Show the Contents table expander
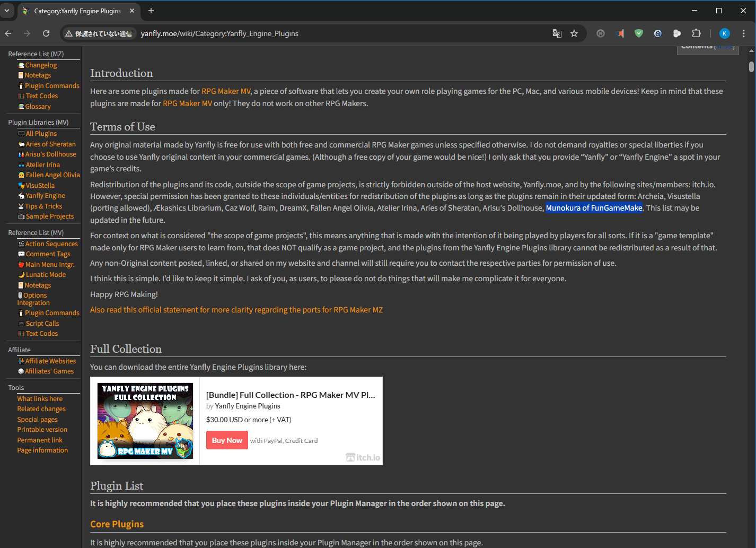The image size is (756, 548). 724,47
